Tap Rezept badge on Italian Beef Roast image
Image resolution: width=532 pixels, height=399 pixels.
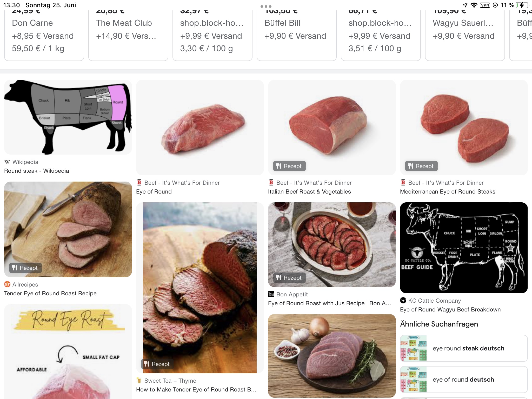[x=289, y=166]
